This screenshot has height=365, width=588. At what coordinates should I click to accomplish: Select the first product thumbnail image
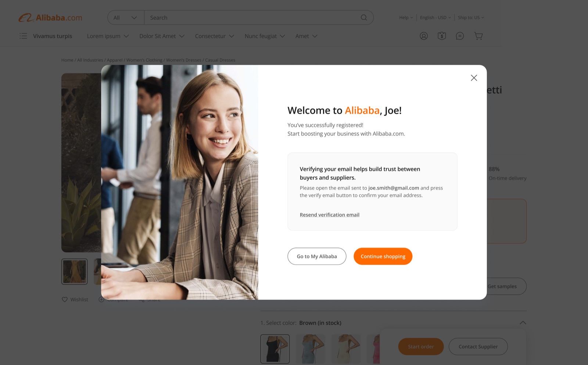(75, 272)
